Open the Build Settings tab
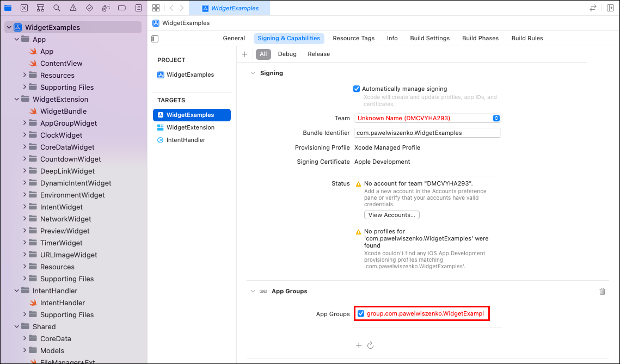This screenshot has width=620, height=364. tap(430, 38)
